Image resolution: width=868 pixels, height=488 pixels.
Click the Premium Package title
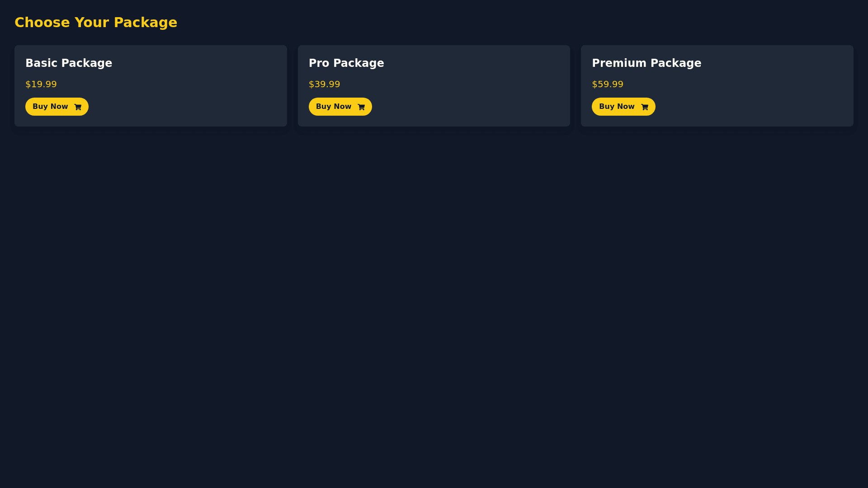(x=646, y=63)
